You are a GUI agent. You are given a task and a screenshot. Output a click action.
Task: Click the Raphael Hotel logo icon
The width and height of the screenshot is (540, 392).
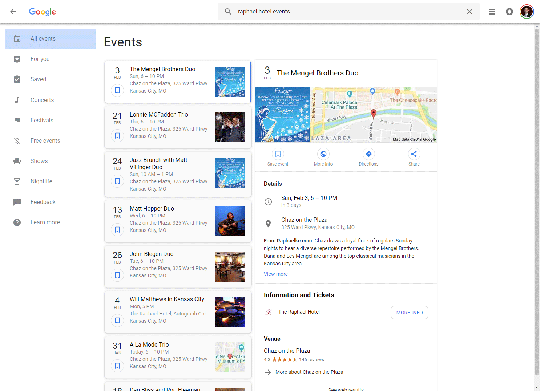click(x=269, y=312)
